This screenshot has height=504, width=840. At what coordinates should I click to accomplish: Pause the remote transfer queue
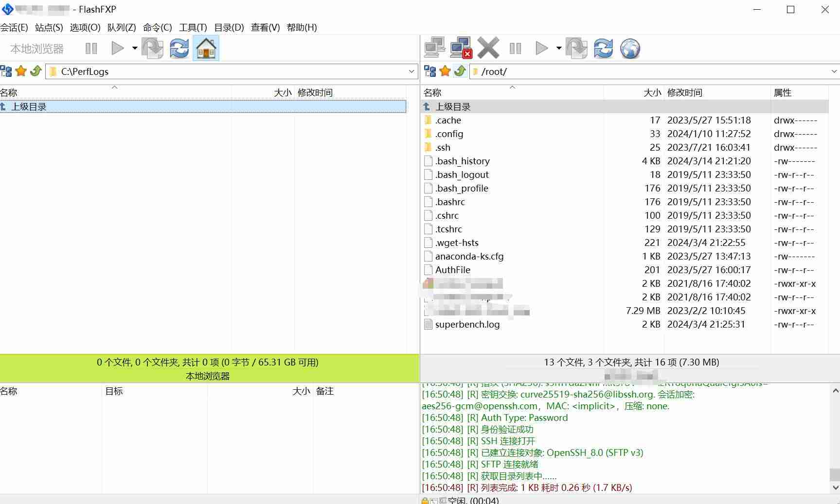point(515,48)
